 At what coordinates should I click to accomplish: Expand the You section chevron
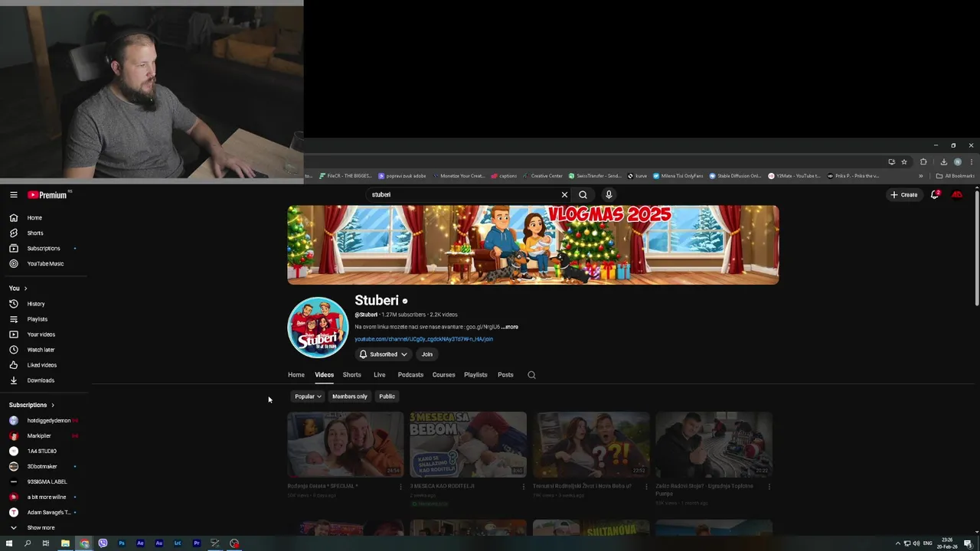(x=25, y=288)
